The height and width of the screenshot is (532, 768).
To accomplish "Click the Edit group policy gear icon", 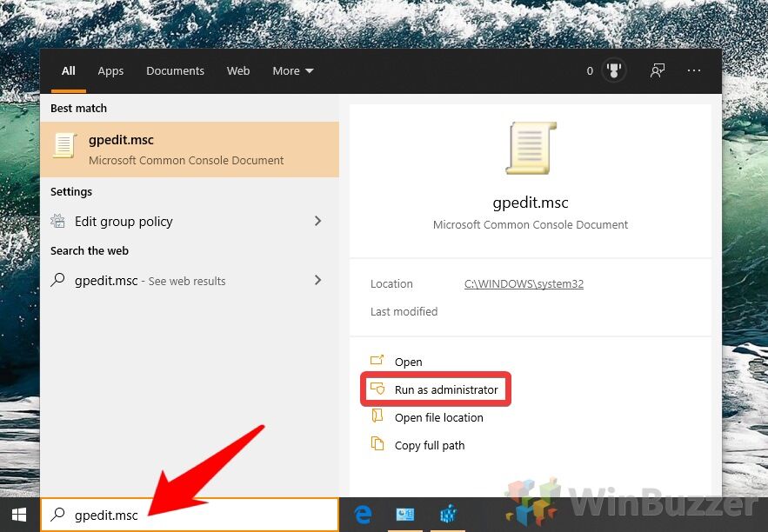I will click(x=57, y=221).
